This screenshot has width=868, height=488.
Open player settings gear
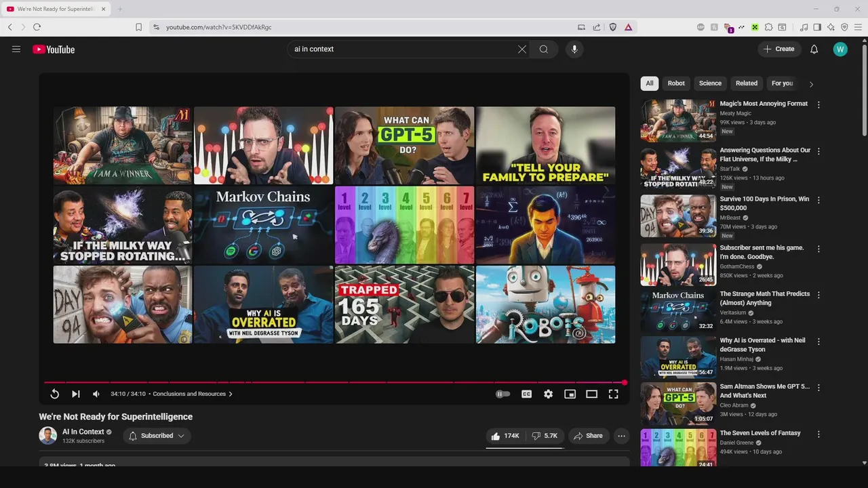pos(548,394)
